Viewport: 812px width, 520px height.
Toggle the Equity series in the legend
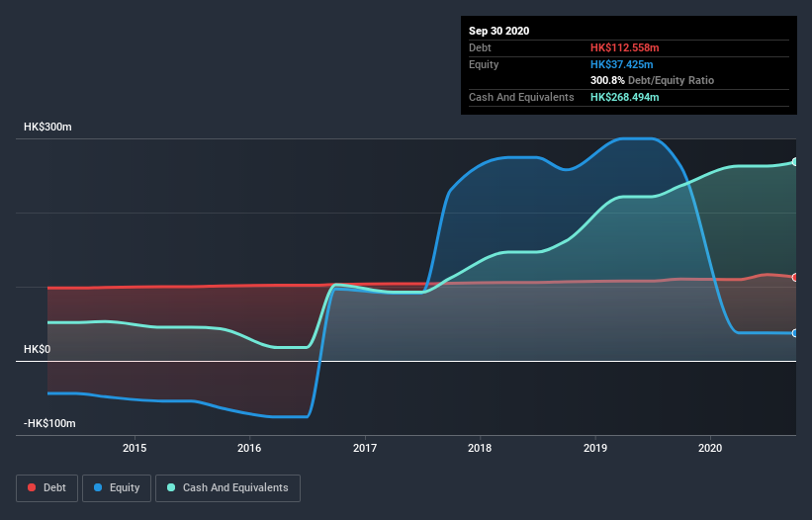pyautogui.click(x=117, y=488)
